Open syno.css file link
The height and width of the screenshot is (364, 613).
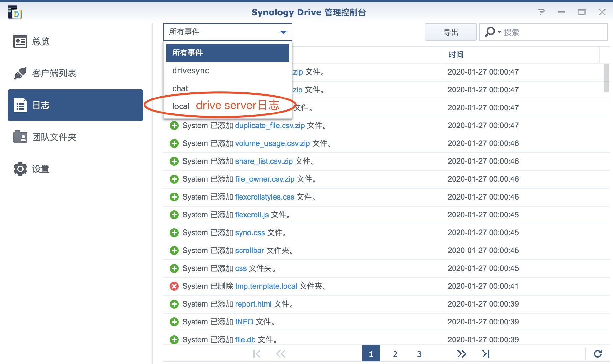click(x=250, y=233)
